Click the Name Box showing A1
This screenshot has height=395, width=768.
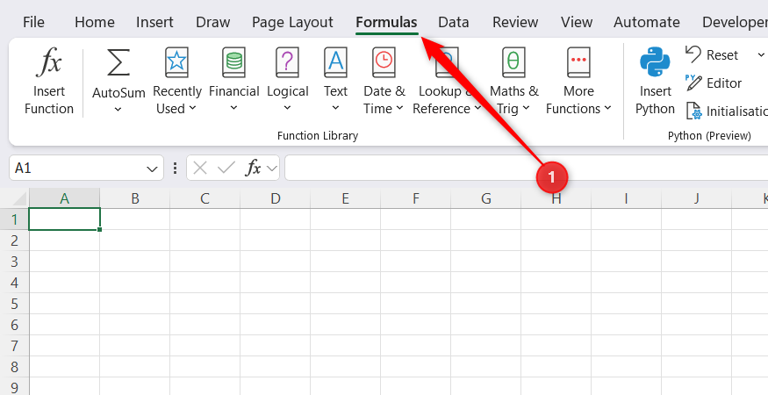(86, 168)
